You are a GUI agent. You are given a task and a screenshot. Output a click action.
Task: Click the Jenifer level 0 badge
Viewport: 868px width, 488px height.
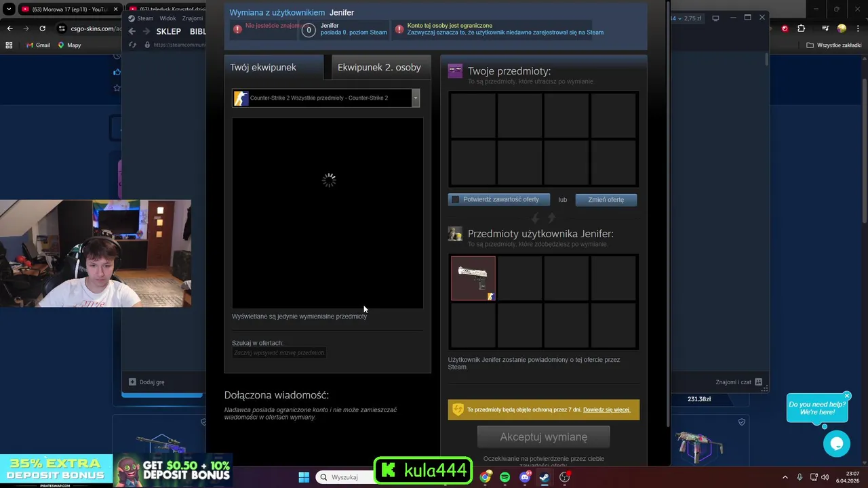click(x=309, y=30)
